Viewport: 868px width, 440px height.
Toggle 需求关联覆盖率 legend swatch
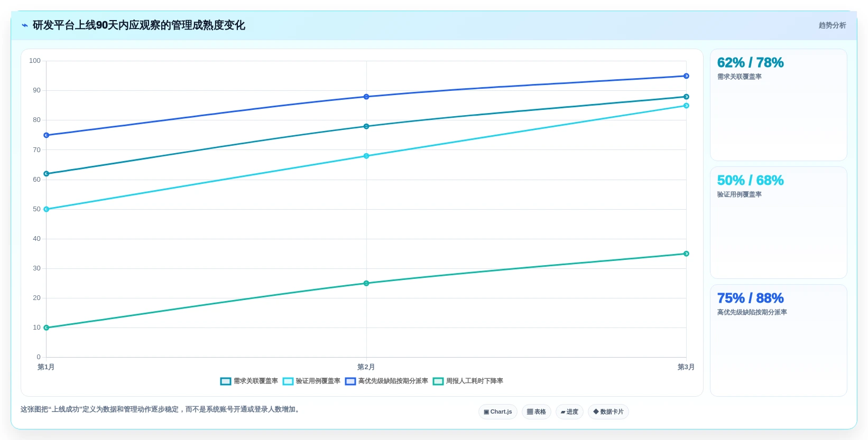(226, 381)
